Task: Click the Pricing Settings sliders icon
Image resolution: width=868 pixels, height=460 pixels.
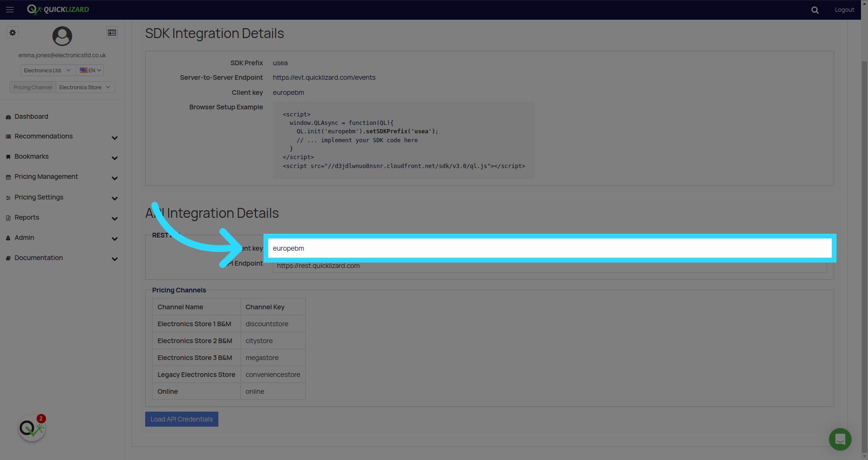Action: [8, 198]
